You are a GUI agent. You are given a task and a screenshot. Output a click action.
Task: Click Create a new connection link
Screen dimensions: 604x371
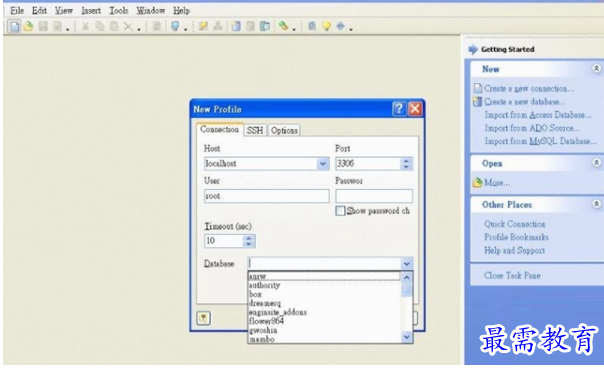529,89
